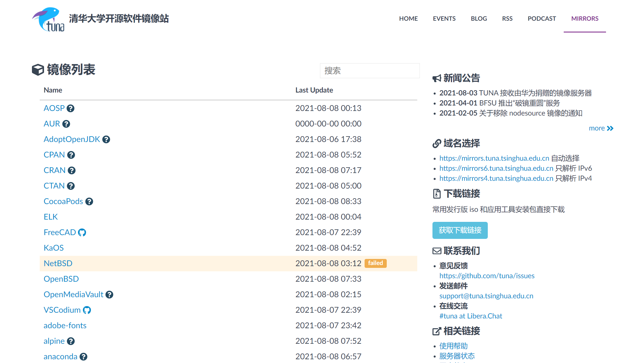The image size is (644, 363).
Task: Open the help icon next to CRAN
Action: coord(72,170)
